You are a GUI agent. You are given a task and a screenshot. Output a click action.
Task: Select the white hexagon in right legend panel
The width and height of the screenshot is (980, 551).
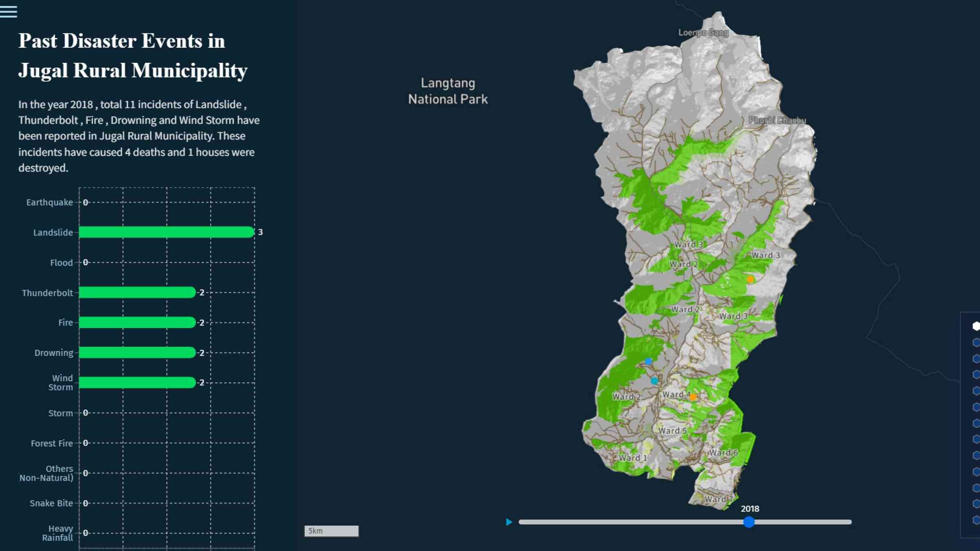point(976,326)
